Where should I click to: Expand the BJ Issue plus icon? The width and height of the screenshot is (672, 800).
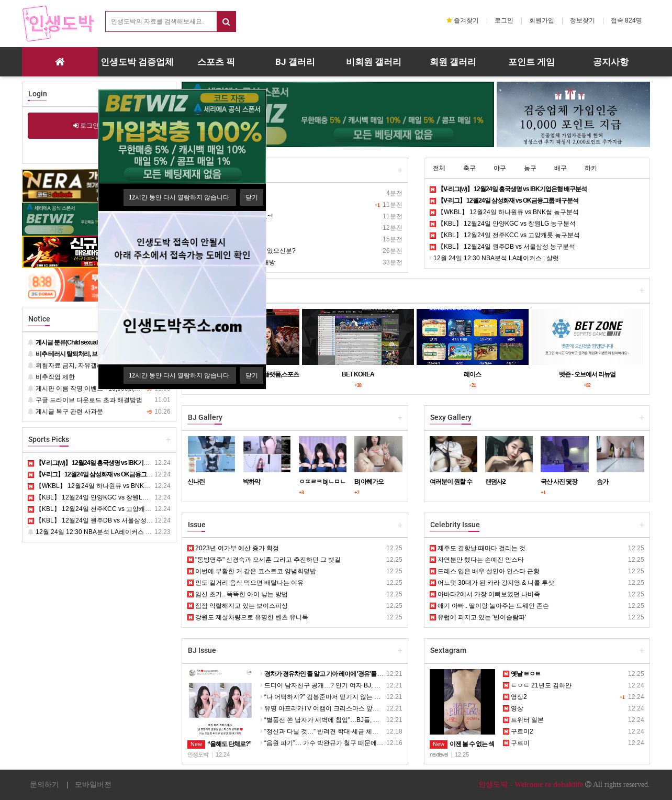click(400, 651)
